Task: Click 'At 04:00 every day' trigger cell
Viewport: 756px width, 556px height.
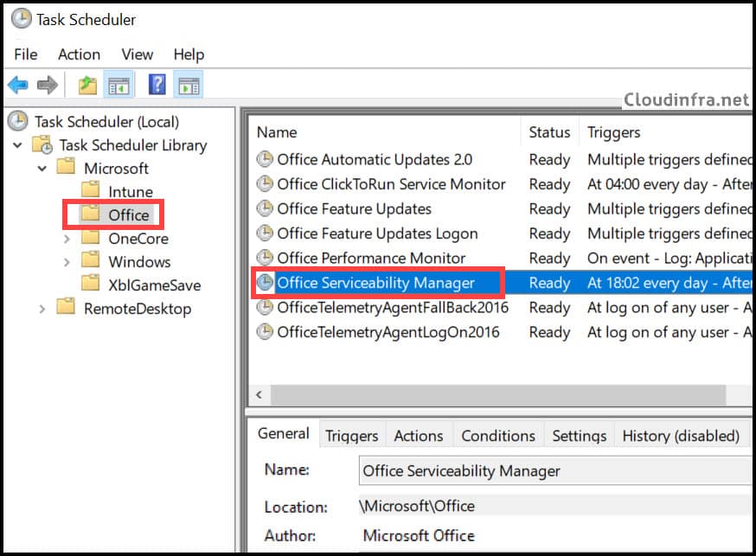Action: 670,183
